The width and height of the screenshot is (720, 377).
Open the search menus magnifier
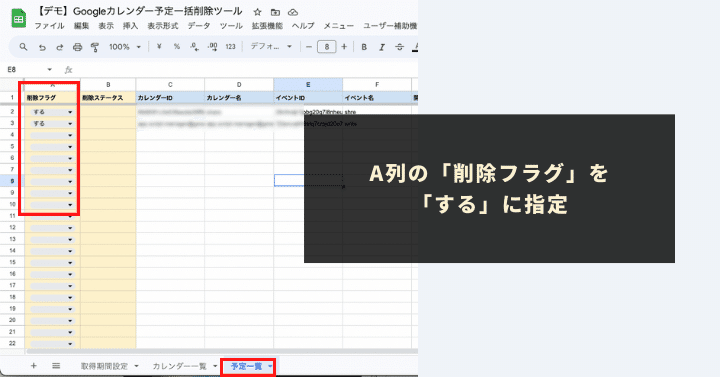[23, 47]
